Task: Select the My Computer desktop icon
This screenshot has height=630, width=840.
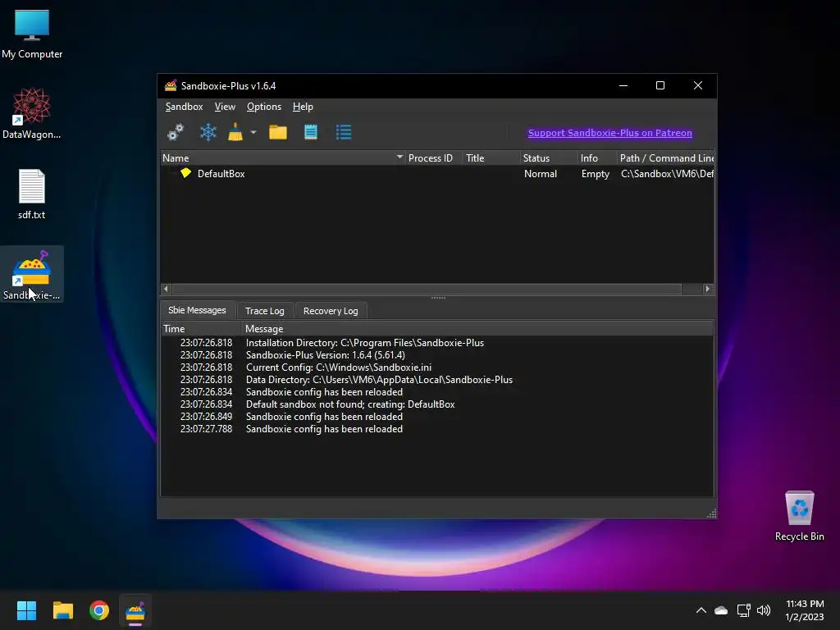Action: click(x=32, y=33)
